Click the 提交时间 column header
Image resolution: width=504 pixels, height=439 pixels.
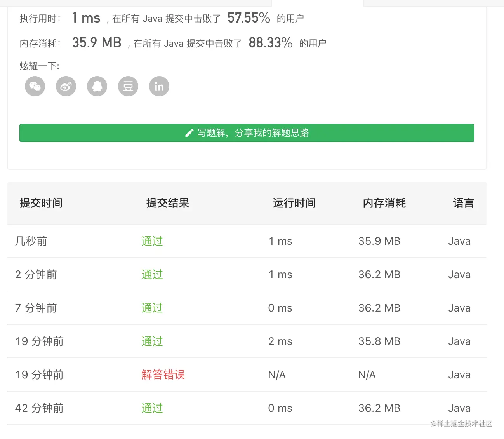click(41, 203)
